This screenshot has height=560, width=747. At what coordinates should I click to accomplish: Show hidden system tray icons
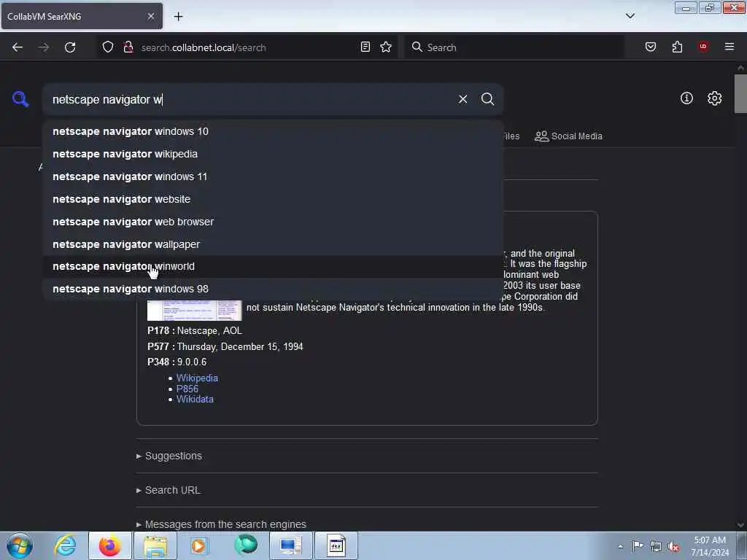(x=620, y=546)
